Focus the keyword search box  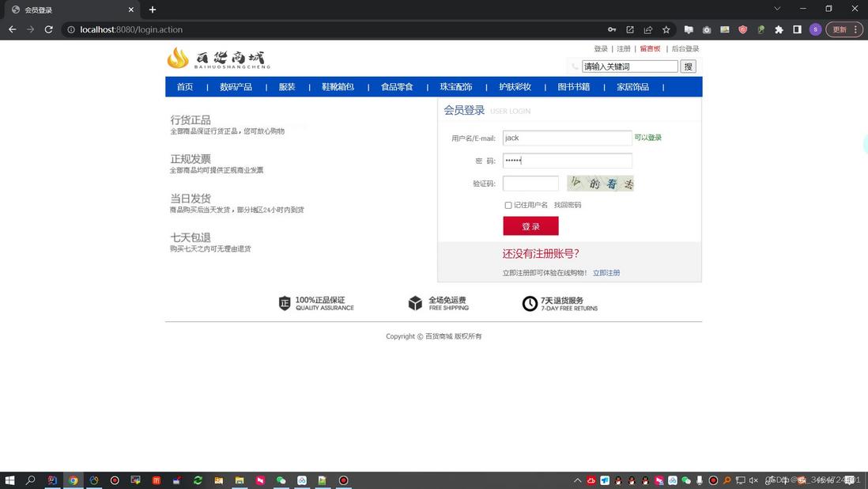coord(629,66)
